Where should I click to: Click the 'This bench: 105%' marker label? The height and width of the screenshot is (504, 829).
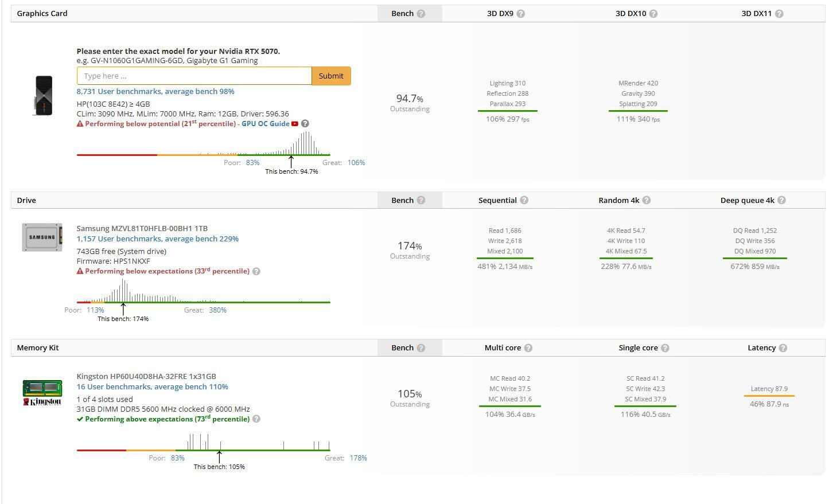pos(219,467)
